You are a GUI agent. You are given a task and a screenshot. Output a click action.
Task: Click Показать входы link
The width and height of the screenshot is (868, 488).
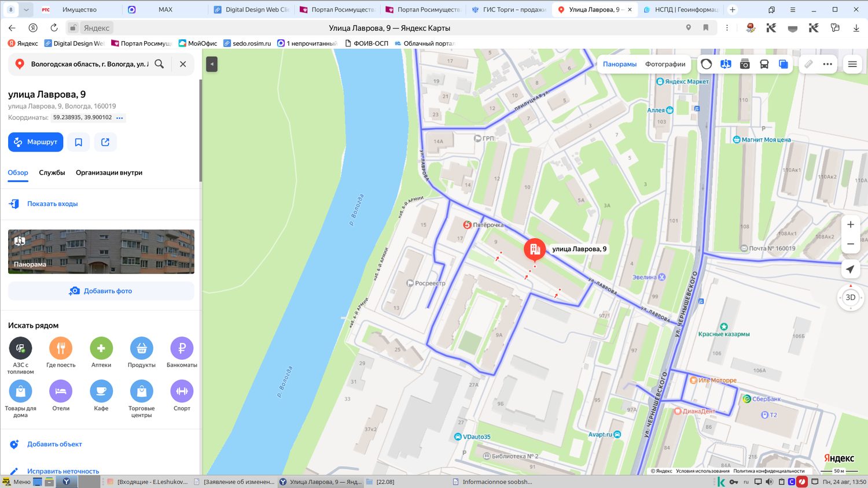(x=52, y=204)
